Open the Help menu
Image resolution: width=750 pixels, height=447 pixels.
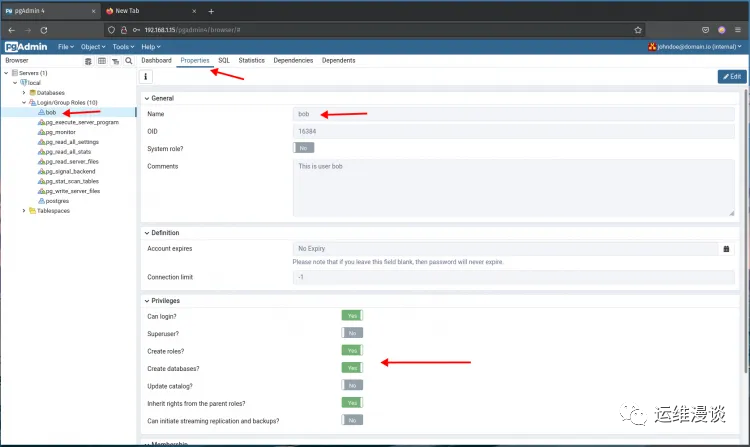pyautogui.click(x=151, y=47)
